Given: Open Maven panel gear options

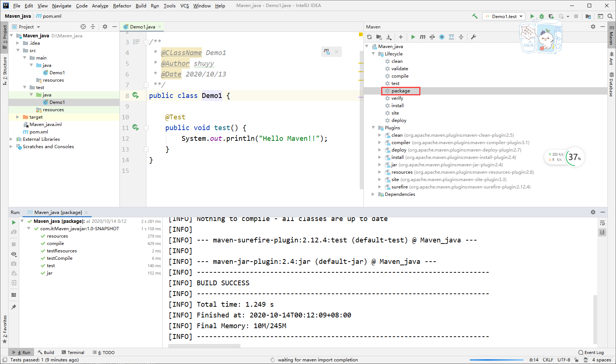Looking at the screenshot, I should 593,27.
